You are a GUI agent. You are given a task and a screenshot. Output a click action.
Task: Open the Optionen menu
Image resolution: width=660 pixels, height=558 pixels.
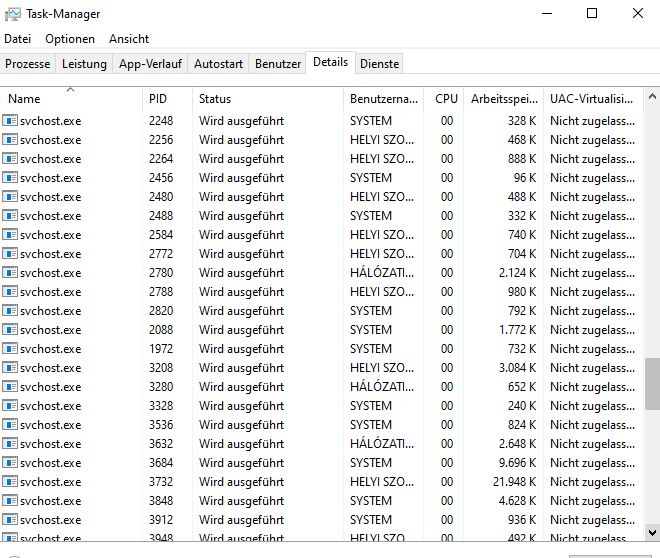[70, 39]
